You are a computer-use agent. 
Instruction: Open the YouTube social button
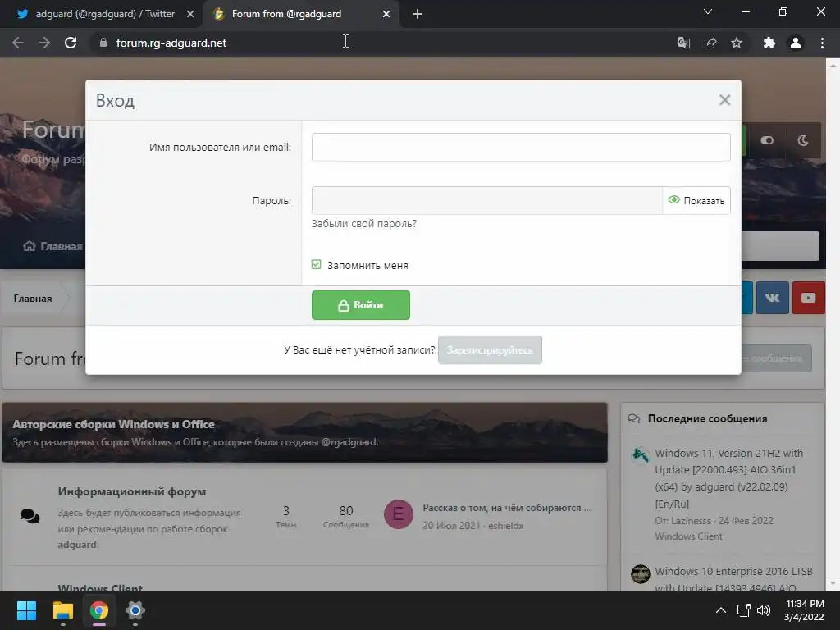(x=808, y=297)
